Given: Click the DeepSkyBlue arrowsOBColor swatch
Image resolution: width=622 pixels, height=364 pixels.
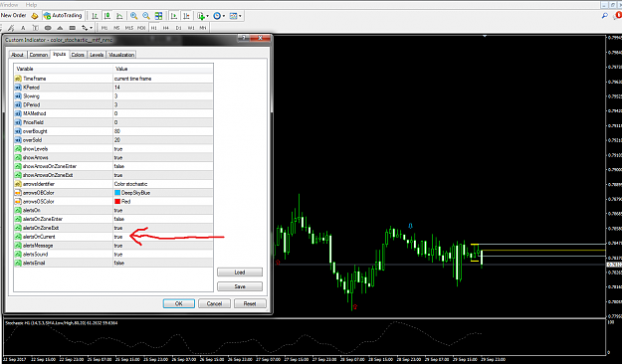Looking at the screenshot, I should [x=117, y=193].
